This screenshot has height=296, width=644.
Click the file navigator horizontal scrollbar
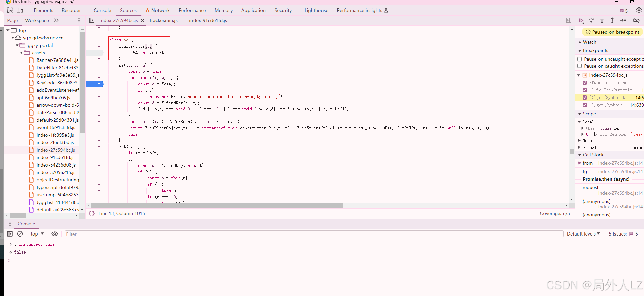click(x=18, y=215)
